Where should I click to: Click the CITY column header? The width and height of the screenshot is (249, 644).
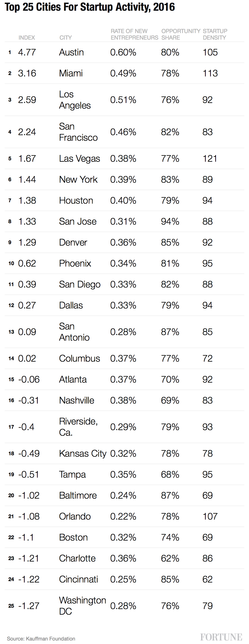[65, 38]
